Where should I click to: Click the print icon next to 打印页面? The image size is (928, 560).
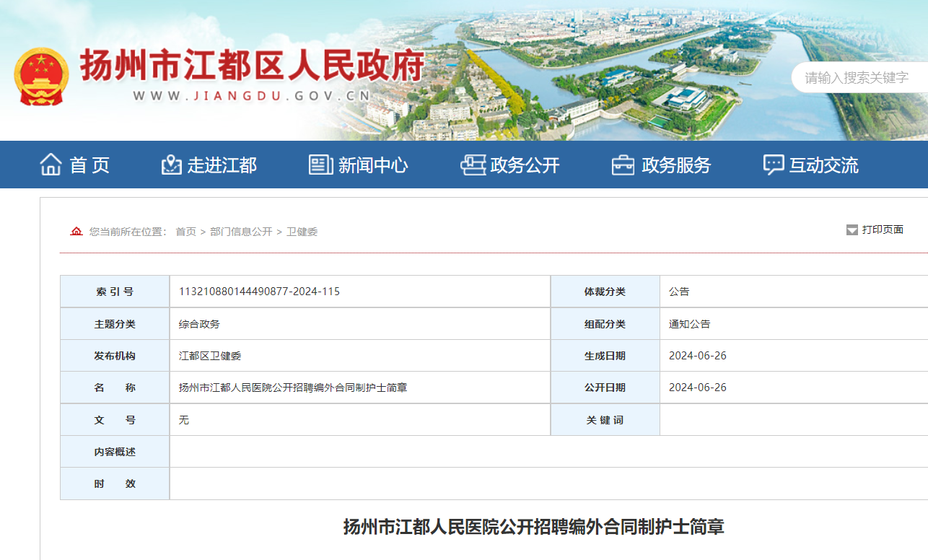click(852, 230)
